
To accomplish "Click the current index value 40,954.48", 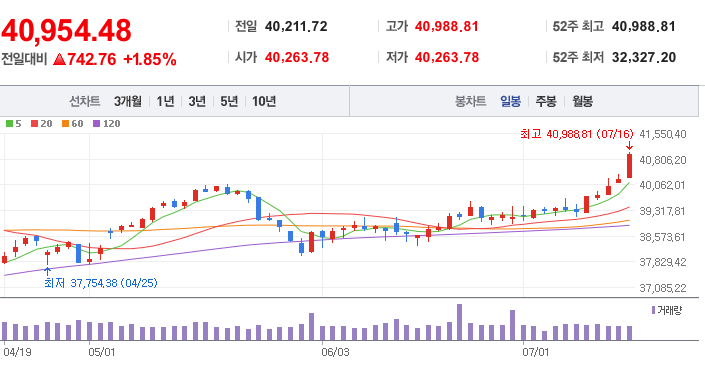I will [x=66, y=31].
